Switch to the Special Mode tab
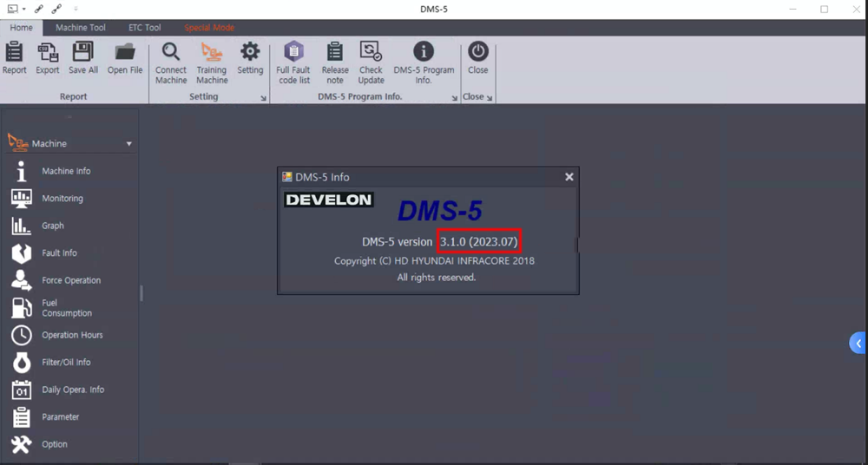This screenshot has width=868, height=465. pos(209,28)
